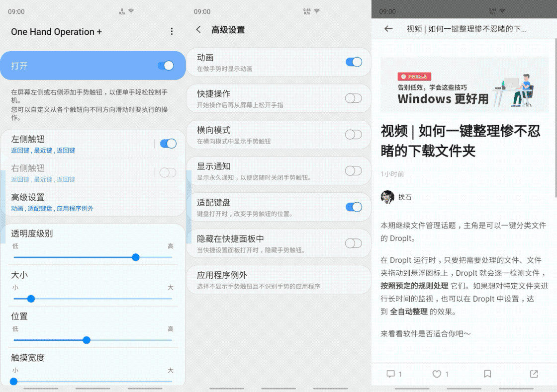
Task: Click the Windows 更好用 banner image
Action: (464, 84)
